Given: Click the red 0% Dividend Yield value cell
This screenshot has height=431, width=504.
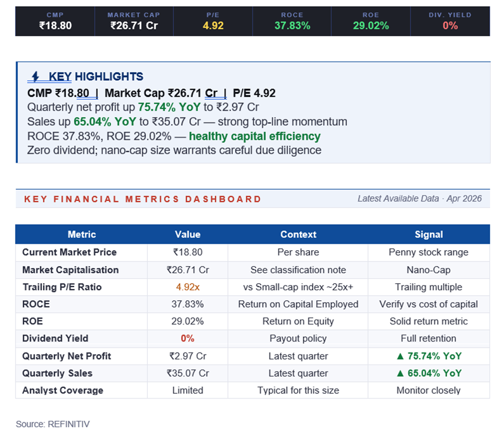Looking at the screenshot, I should coord(188,338).
